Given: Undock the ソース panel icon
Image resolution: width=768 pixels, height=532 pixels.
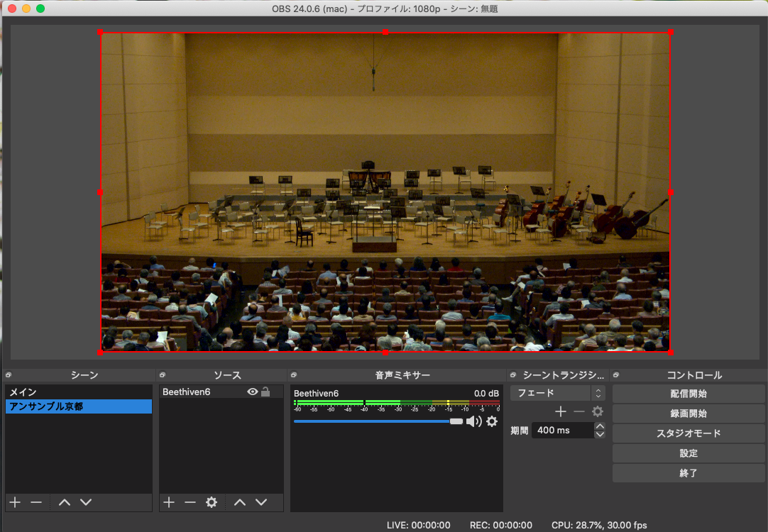Looking at the screenshot, I should 162,375.
